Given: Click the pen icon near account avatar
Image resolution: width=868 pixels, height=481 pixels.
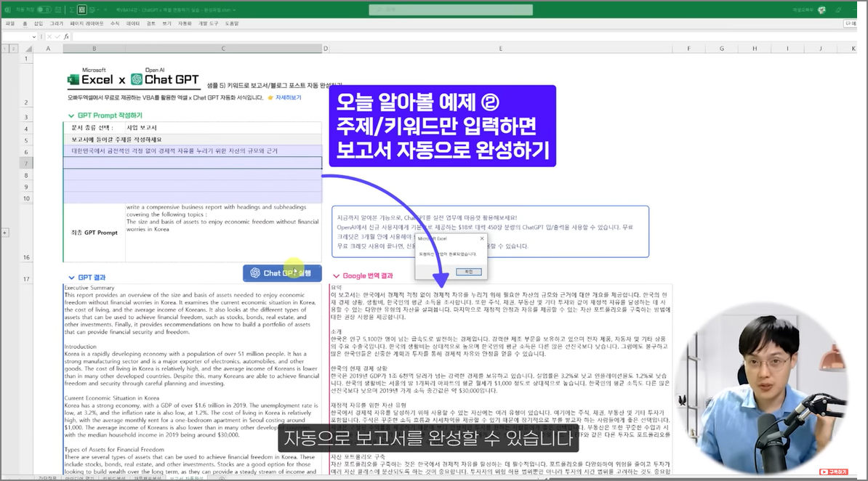Looking at the screenshot, I should [x=839, y=10].
